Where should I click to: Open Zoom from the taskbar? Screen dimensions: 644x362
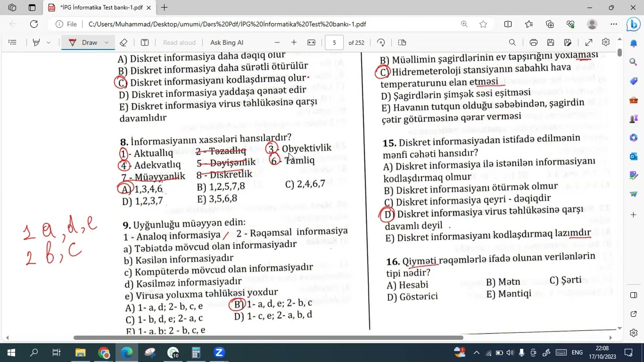coord(219,352)
